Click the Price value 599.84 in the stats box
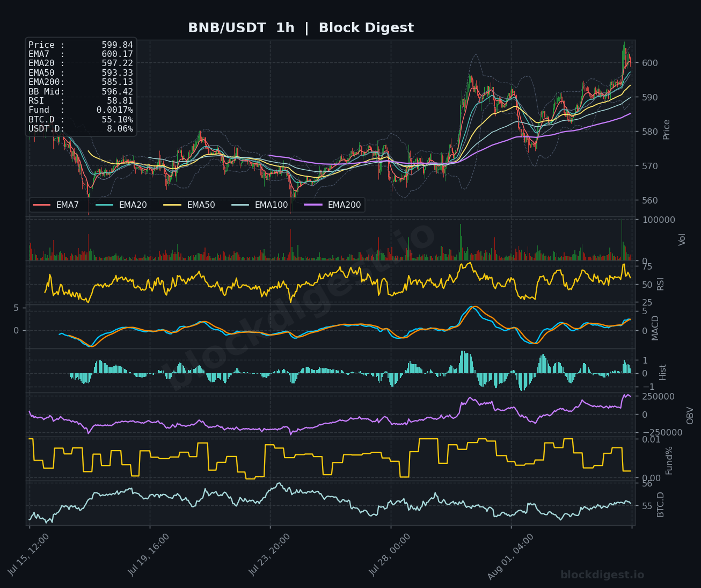This screenshot has height=588, width=701. pos(117,45)
